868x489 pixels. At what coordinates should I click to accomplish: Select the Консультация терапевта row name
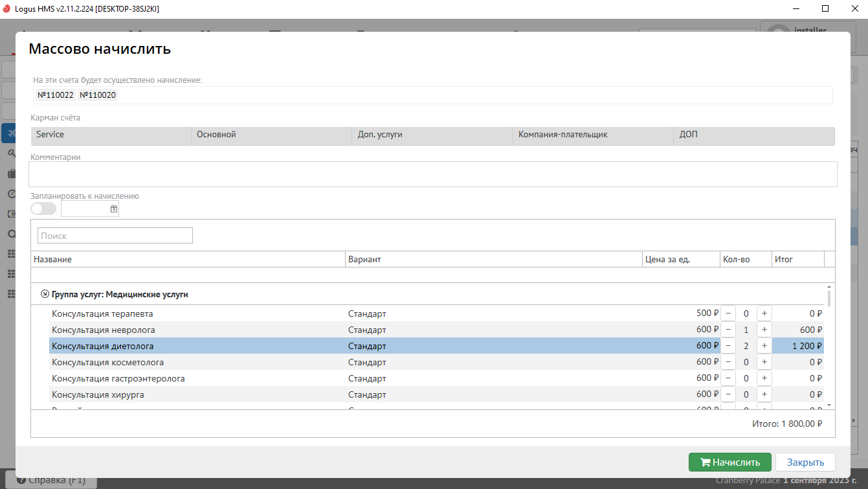102,313
